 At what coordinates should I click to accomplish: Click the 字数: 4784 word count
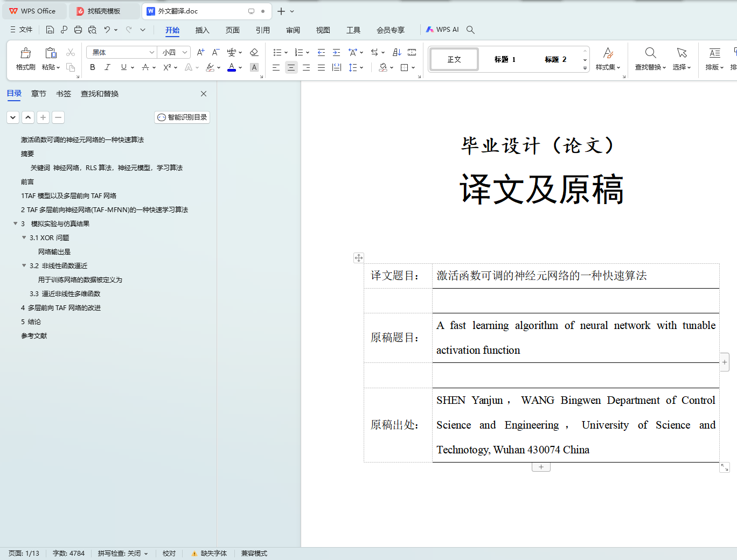68,554
